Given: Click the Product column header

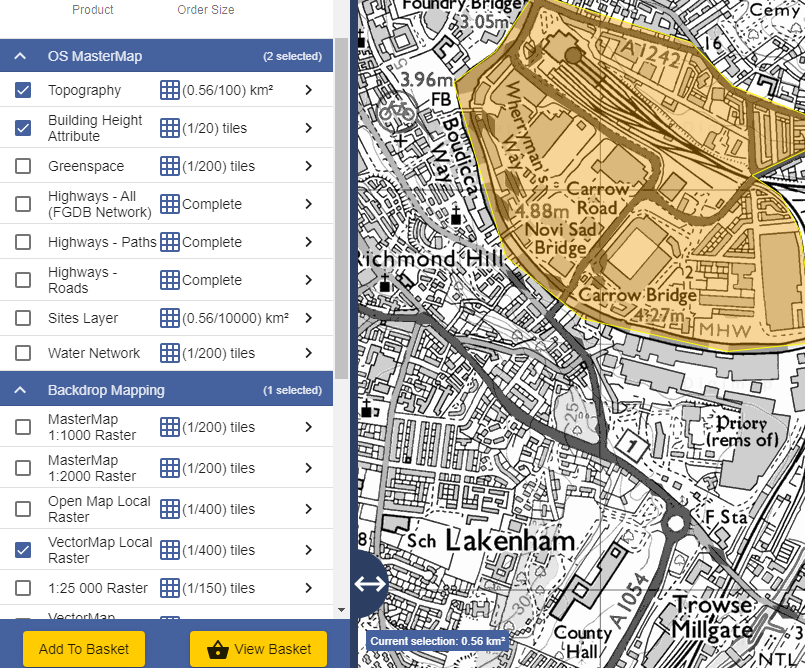Looking at the screenshot, I should click(92, 9).
